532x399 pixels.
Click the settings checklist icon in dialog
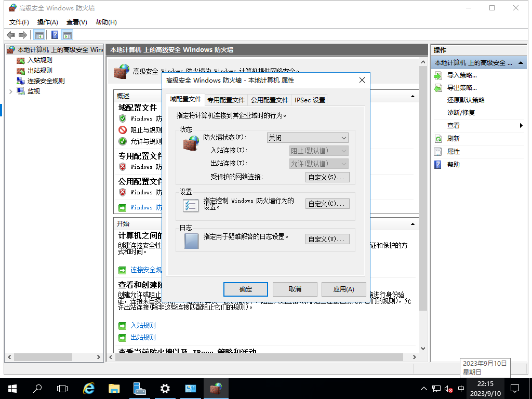coord(190,205)
